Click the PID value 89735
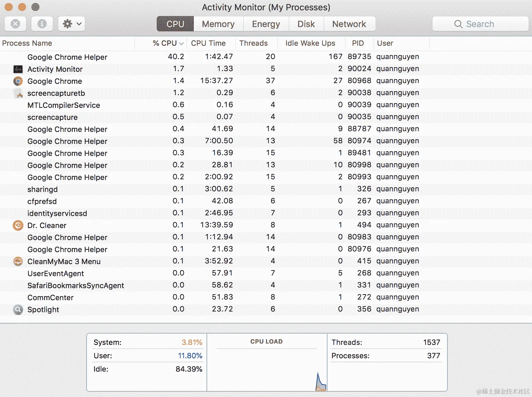 pos(359,57)
